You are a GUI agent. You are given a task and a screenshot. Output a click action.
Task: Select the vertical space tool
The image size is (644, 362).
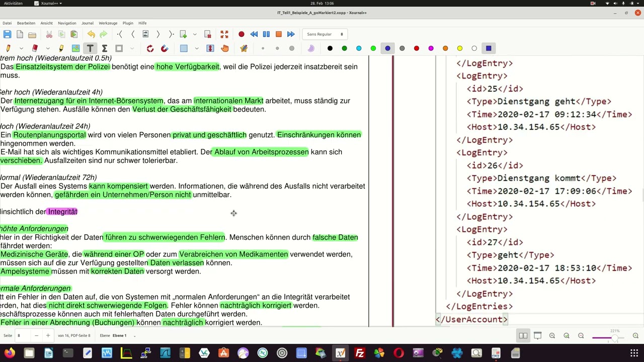click(x=210, y=48)
